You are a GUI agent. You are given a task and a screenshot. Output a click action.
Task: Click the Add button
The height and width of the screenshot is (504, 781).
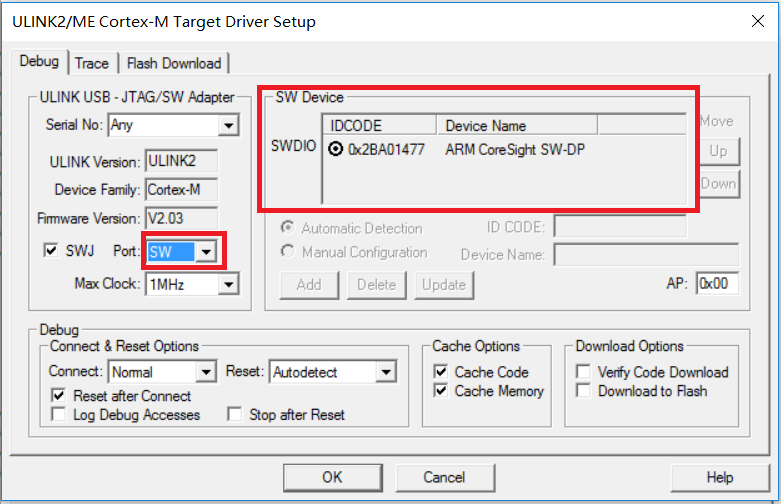click(x=309, y=285)
